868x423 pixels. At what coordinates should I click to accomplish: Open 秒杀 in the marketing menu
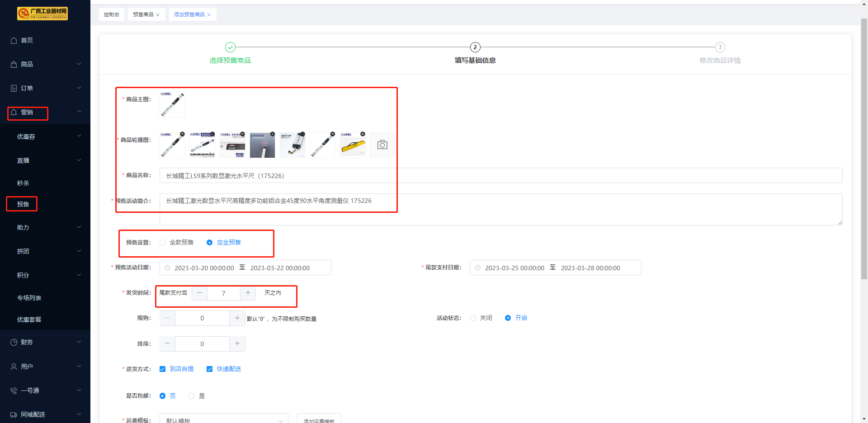tap(23, 183)
